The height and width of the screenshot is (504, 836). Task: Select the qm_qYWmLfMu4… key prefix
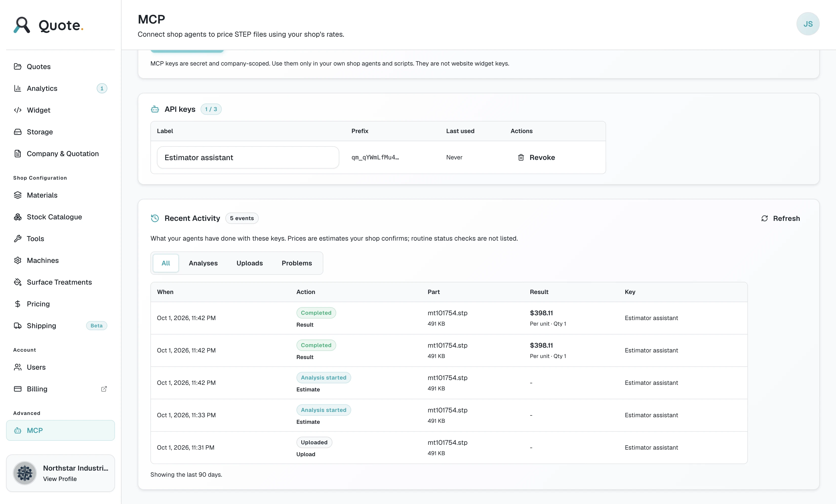point(375,157)
